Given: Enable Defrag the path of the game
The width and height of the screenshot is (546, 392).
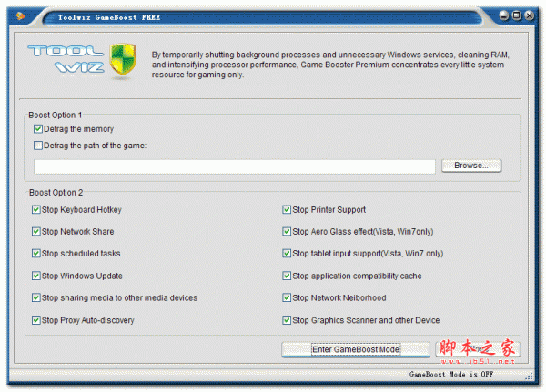Looking at the screenshot, I should point(38,146).
